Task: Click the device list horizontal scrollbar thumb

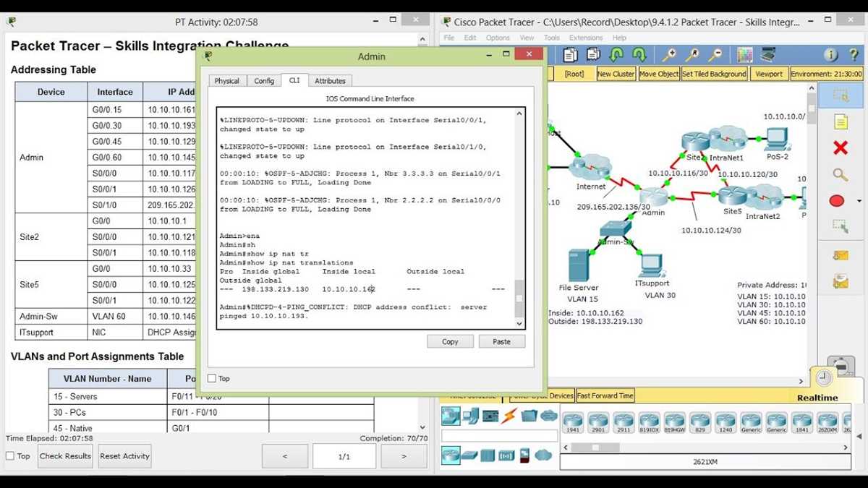Action: point(596,448)
